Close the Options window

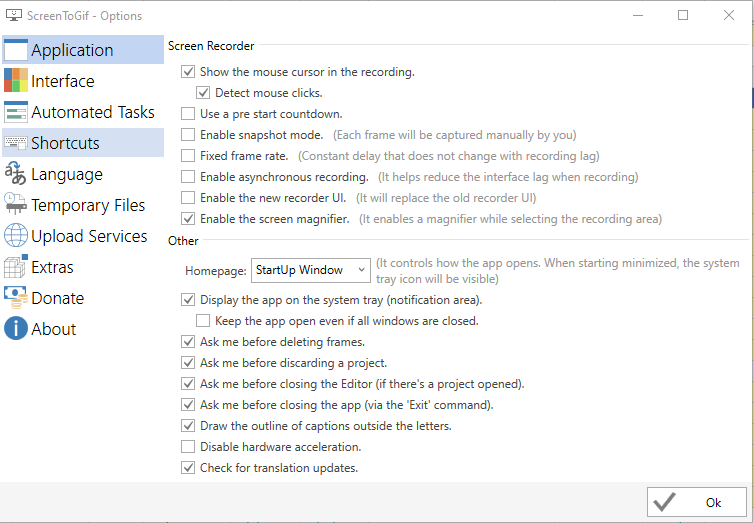[729, 15]
